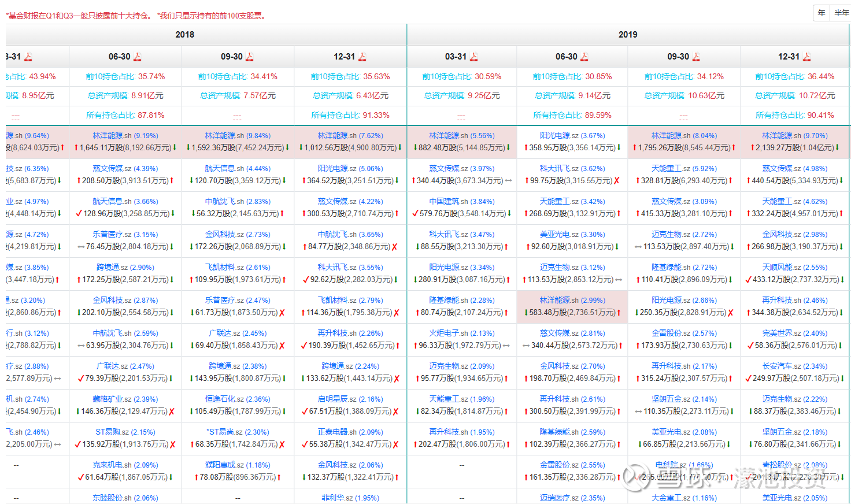Open the 恒逸石化.sz (2.36%) stock link
The image size is (851, 504).
[x=238, y=399]
